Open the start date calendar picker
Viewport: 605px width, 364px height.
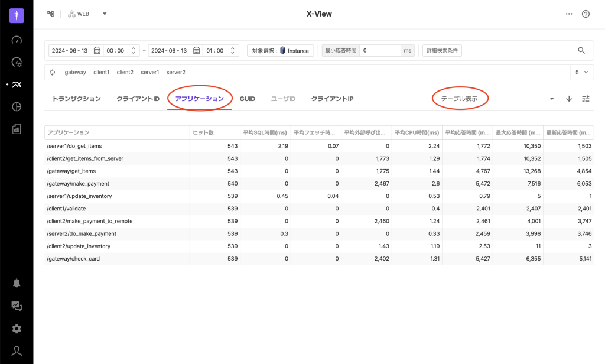(97, 51)
